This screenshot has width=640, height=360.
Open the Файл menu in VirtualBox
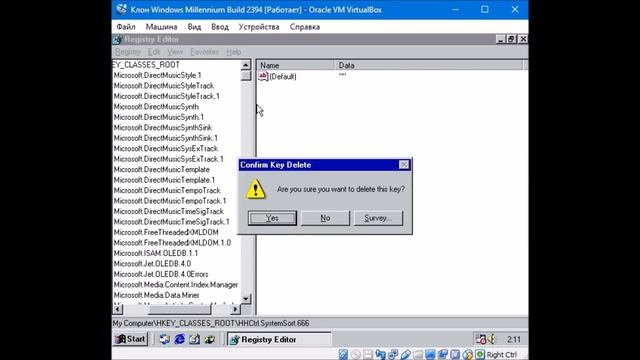[126, 27]
